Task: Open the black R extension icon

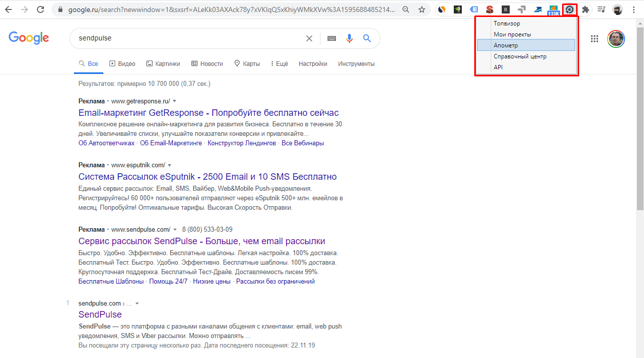Action: click(506, 9)
